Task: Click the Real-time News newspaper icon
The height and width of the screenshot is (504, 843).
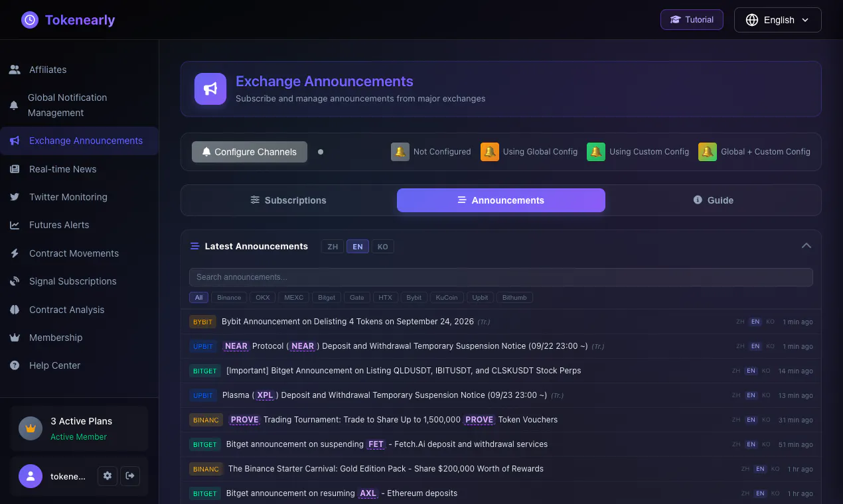Action: tap(15, 169)
